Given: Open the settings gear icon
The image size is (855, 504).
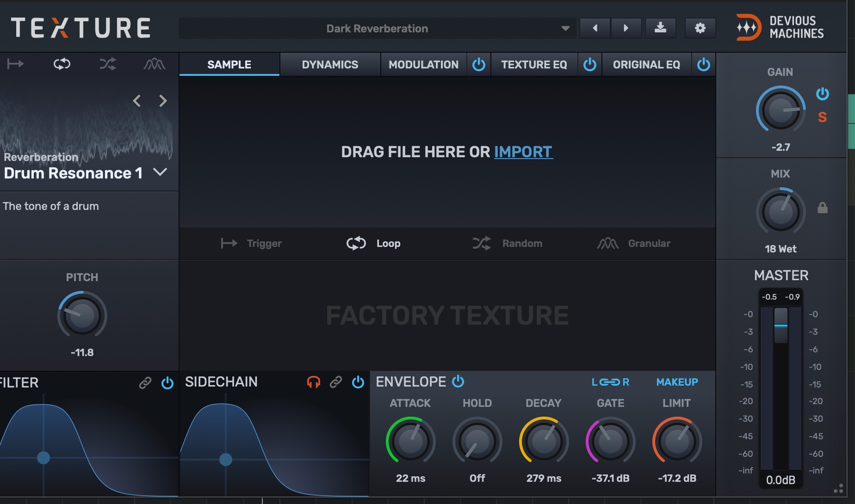Looking at the screenshot, I should coord(700,28).
